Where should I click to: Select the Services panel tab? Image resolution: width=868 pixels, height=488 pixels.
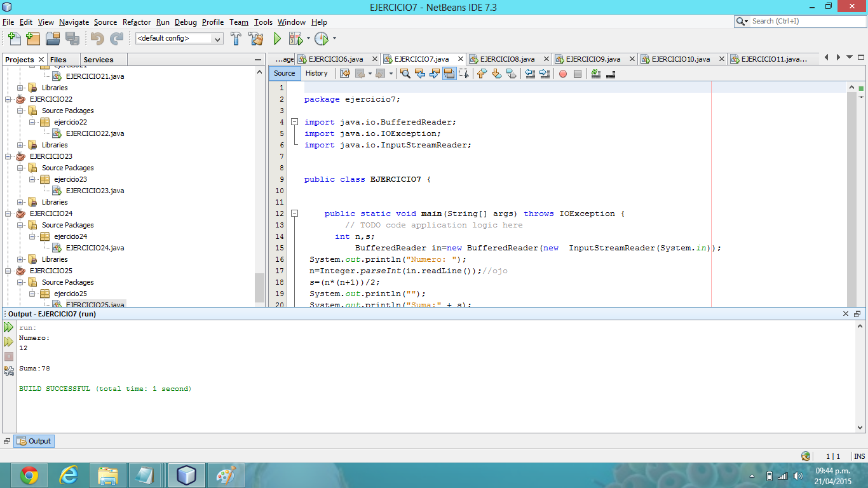coord(98,60)
